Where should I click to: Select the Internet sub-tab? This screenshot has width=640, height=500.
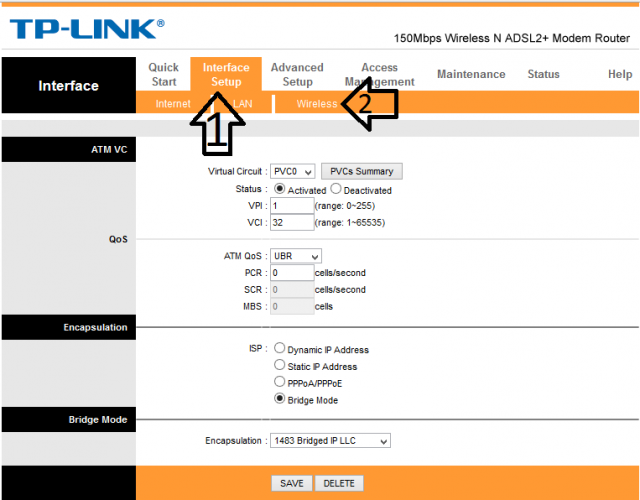point(173,104)
